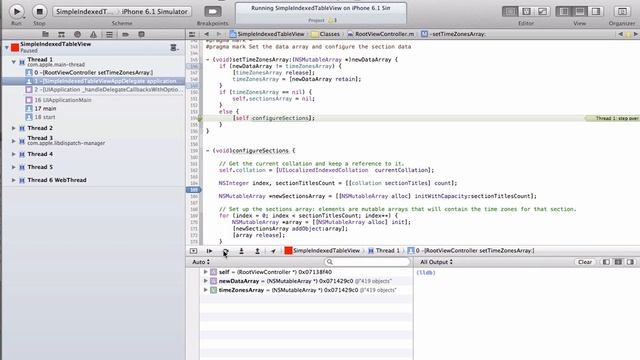Select frame 17 main
This screenshot has height=360, width=640.
click(41, 108)
